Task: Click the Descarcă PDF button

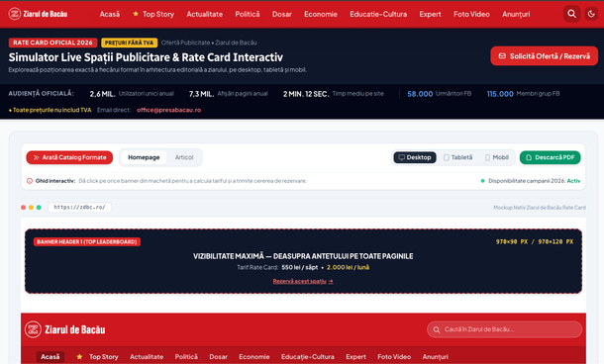Action: pos(551,157)
